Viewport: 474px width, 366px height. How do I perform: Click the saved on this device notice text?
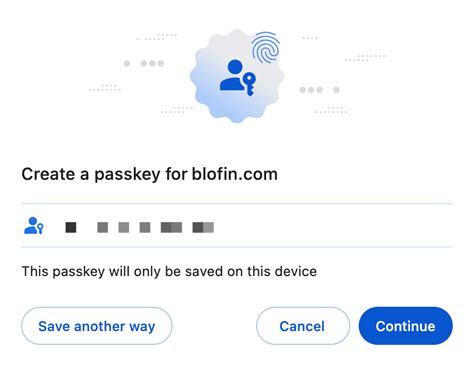coord(169,271)
